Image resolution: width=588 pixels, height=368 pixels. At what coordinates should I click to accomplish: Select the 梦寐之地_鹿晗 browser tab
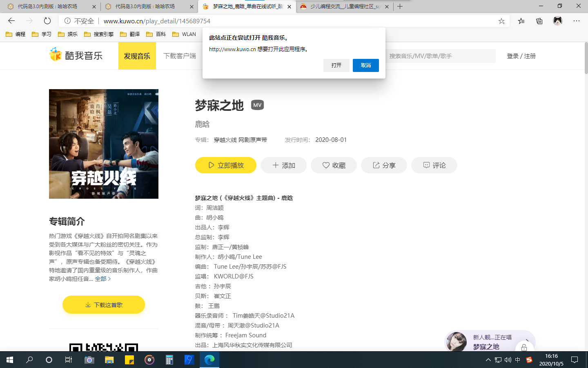click(247, 7)
